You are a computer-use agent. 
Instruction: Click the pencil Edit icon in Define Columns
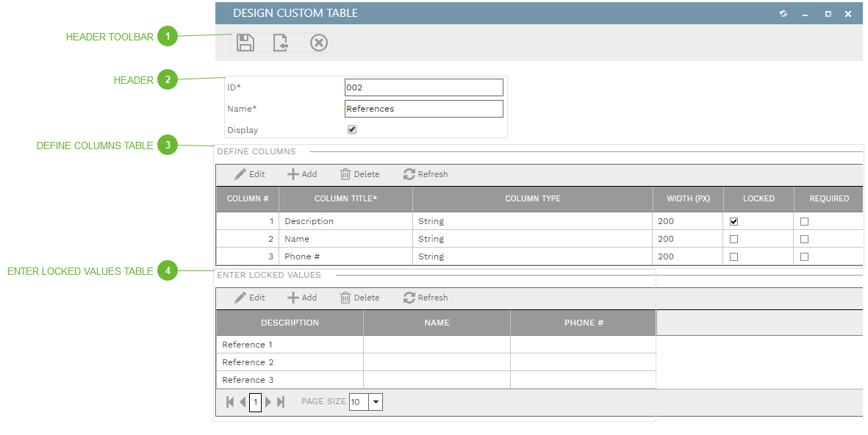(x=239, y=174)
